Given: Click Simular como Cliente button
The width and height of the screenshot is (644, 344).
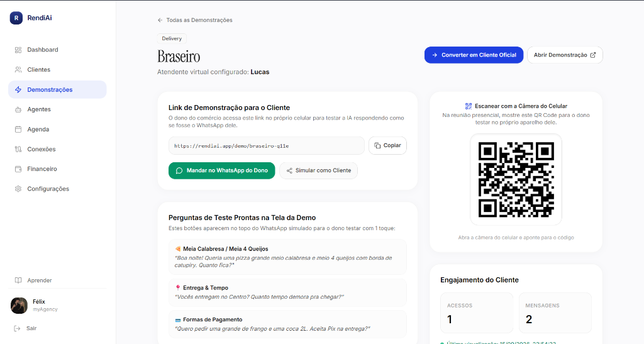Looking at the screenshot, I should point(318,171).
